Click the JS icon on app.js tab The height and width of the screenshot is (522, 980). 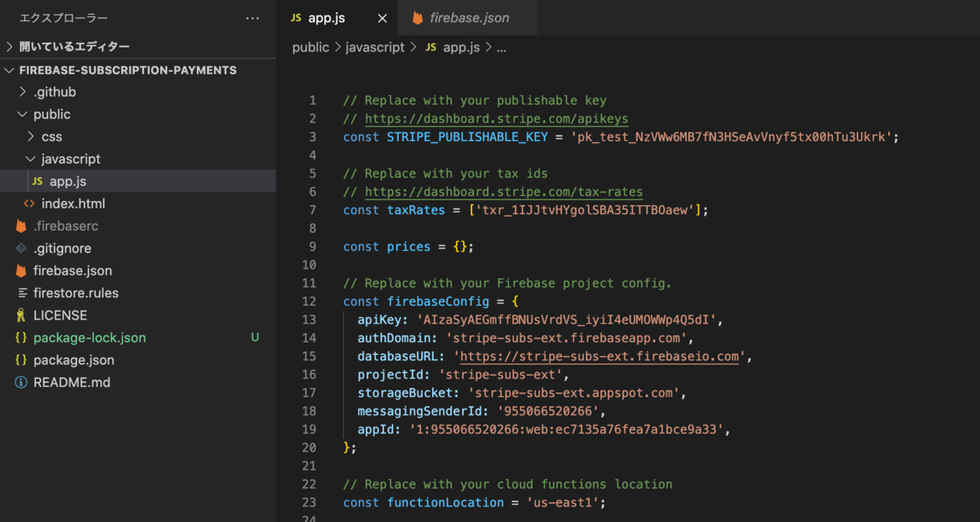296,18
